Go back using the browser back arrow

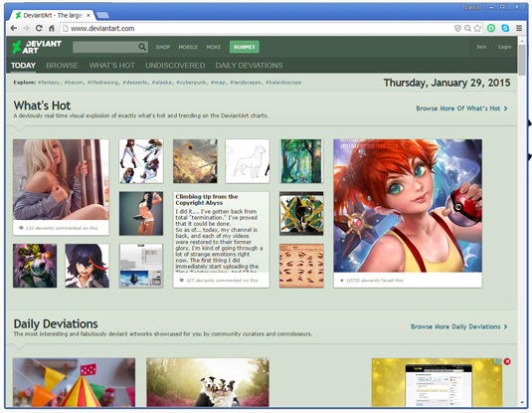(14, 28)
